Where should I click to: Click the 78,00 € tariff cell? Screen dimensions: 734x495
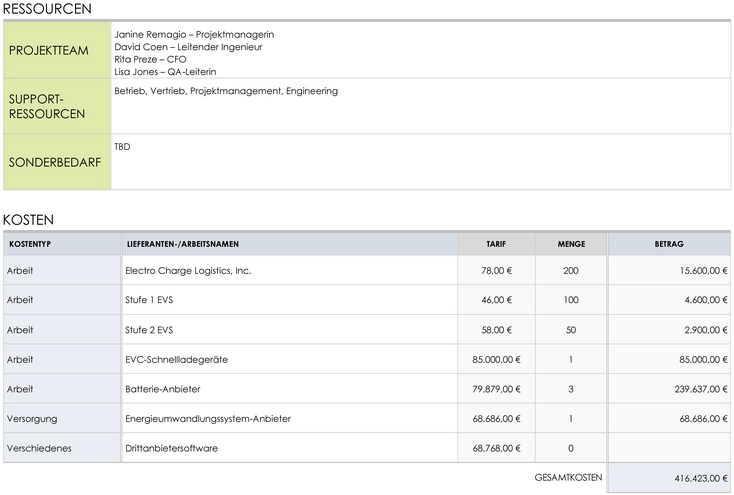click(x=496, y=271)
